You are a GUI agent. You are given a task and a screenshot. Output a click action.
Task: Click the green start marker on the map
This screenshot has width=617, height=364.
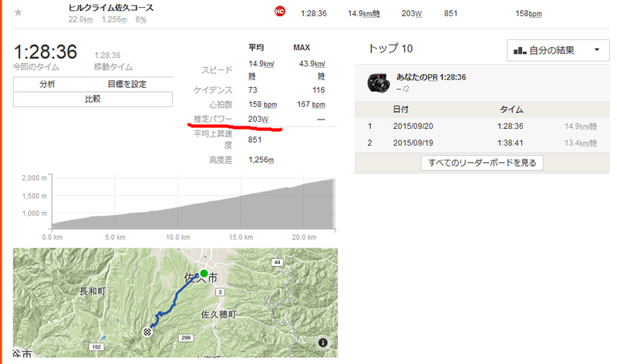pos(204,273)
